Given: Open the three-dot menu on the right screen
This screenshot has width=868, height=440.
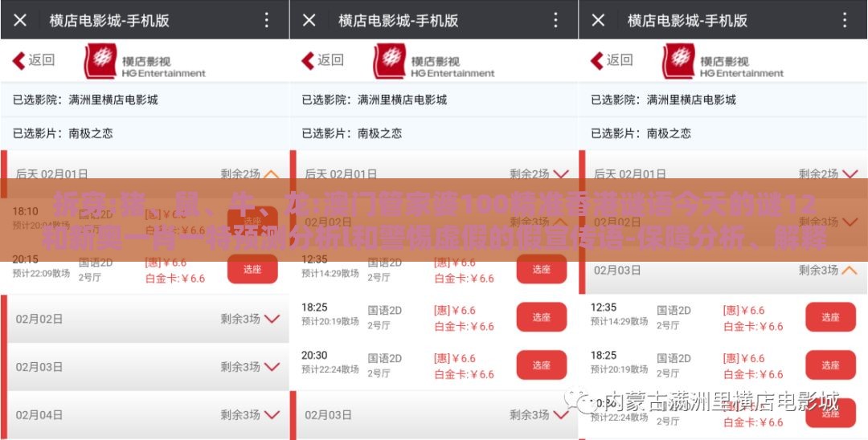Looking at the screenshot, I should [x=845, y=20].
